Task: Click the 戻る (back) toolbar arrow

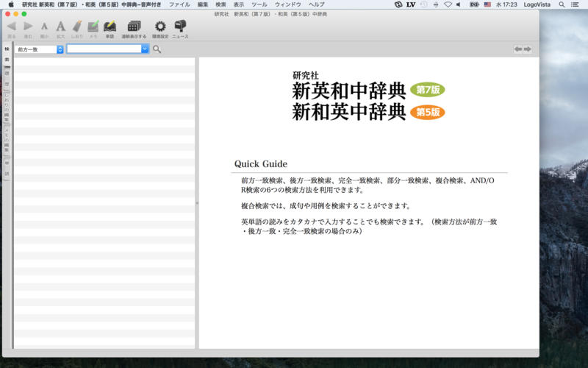Action: pyautogui.click(x=11, y=26)
